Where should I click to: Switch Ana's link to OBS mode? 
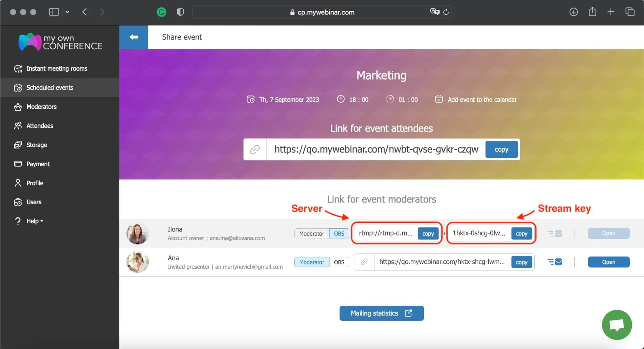[x=339, y=262]
